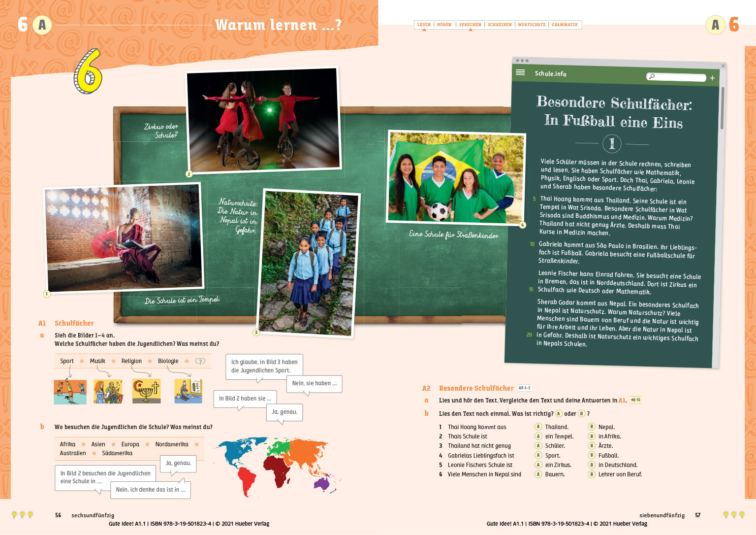Viewport: 756px width, 535px height.
Task: Click the orange A1 reference in exercise A2a
Action: pos(622,400)
